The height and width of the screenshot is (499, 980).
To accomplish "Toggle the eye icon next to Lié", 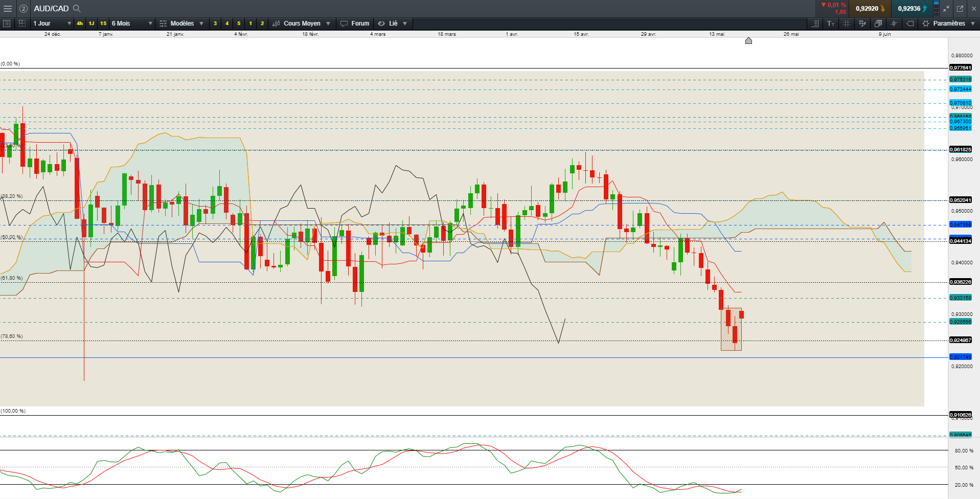I will click(x=381, y=24).
